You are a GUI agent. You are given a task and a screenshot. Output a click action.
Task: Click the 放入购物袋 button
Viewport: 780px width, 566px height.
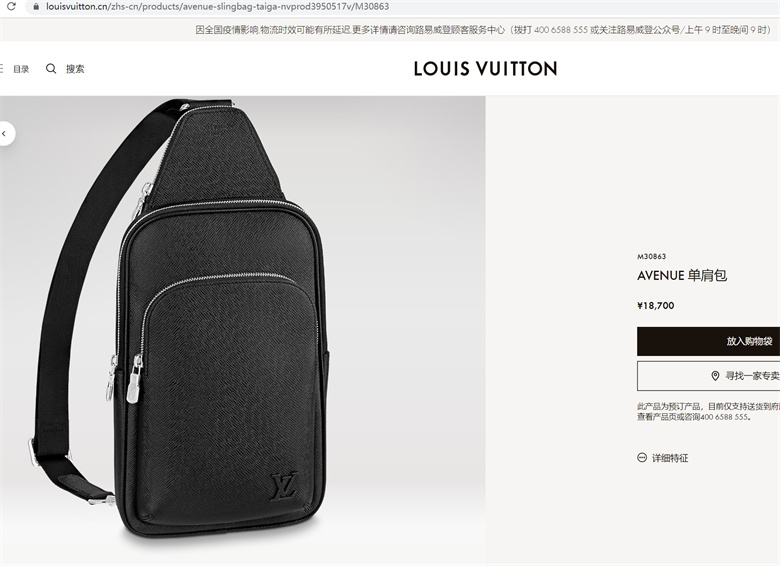(708, 341)
